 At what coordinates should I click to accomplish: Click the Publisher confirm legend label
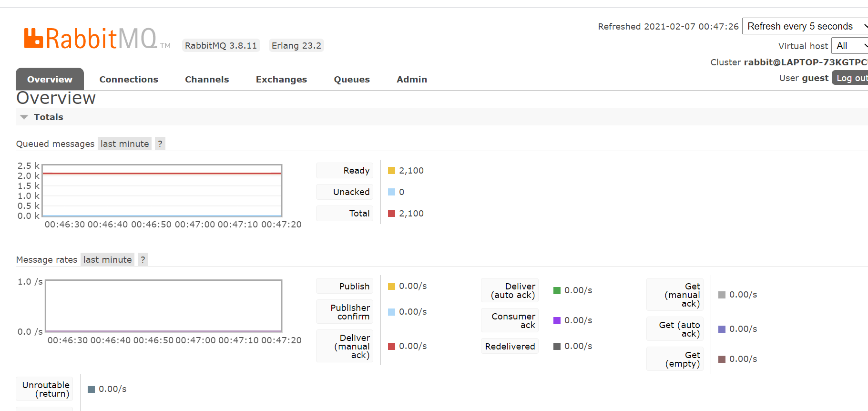(x=345, y=312)
